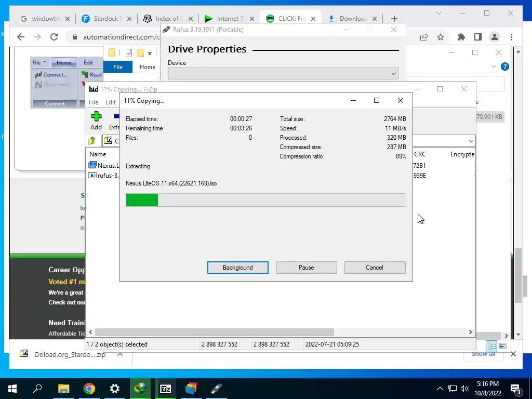This screenshot has width=532, height=399.
Task: Click the site lock icon in address bar
Action: [x=75, y=37]
